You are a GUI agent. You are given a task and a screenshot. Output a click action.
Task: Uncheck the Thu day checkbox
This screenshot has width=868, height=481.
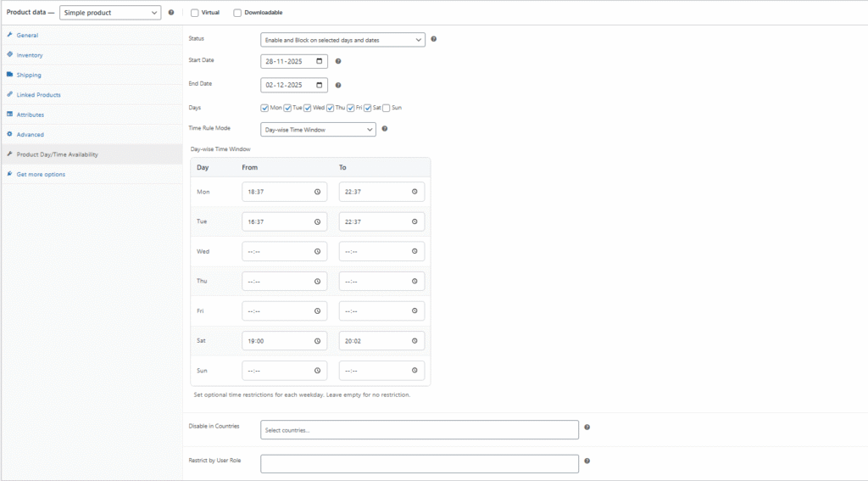coord(331,108)
